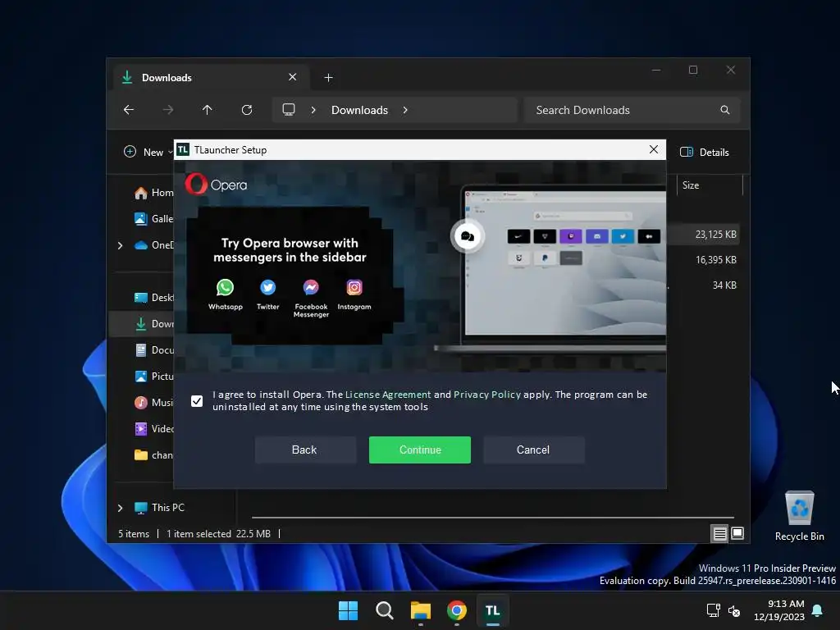840x630 pixels.
Task: Open Gallery in the Explorer sidebar
Action: pos(153,218)
